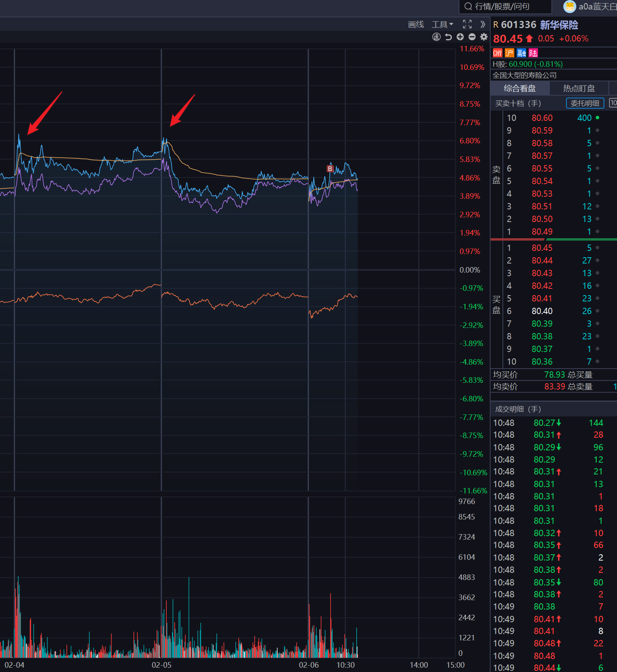Viewport: 617px width, 672px height.
Task: Zoom in chart with plus icon
Action: tap(460, 37)
